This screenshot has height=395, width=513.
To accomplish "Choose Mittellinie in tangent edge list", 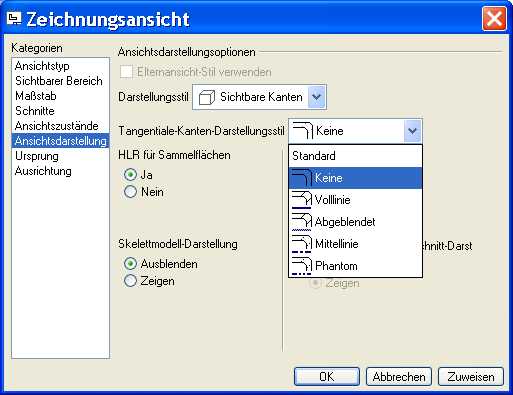I will (355, 244).
